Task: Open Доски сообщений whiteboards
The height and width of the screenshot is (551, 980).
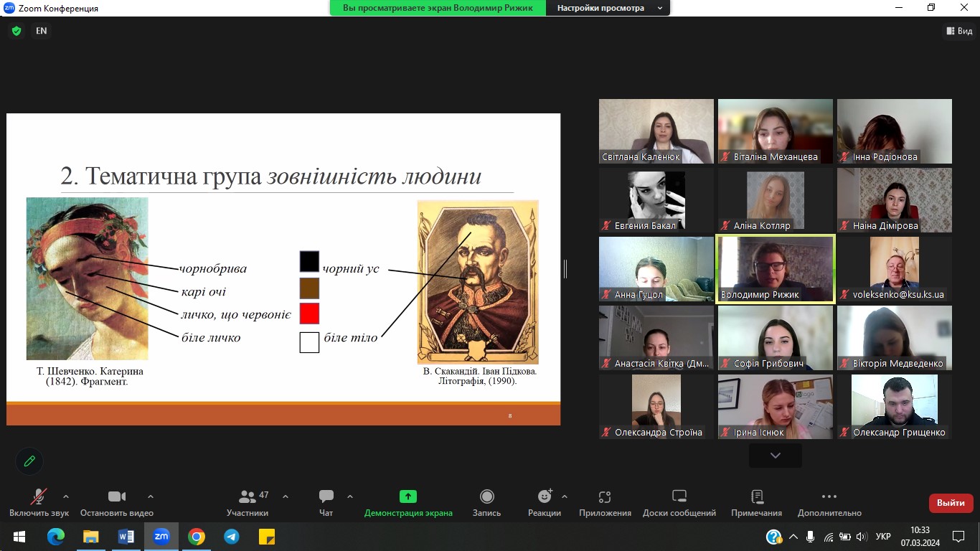Action: pyautogui.click(x=679, y=503)
